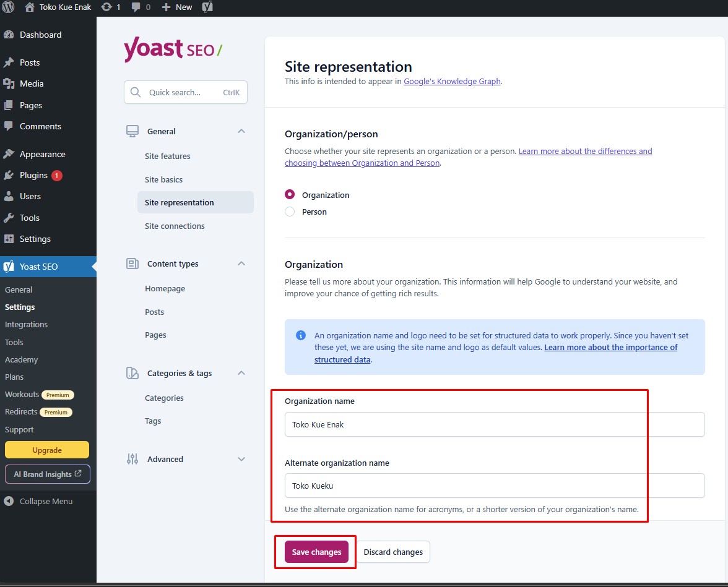Open Google's Knowledge Graph link
Screen dimensions: 728x587
[452, 81]
